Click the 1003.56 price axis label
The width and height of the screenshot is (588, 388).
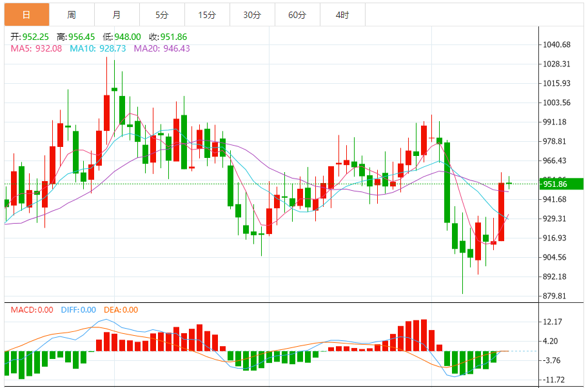pyautogui.click(x=556, y=102)
